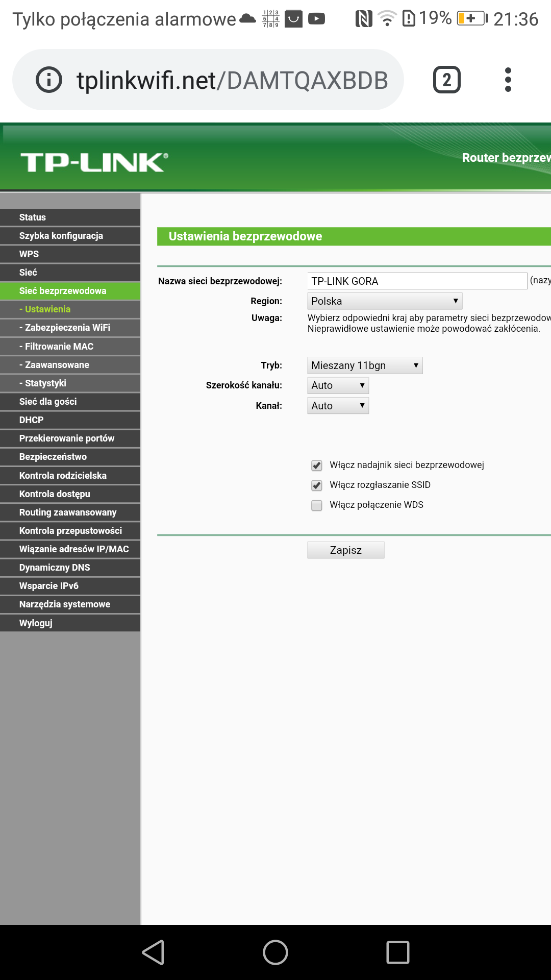Open Filtrowanie MAC submenu
Viewport: 551px width, 980px height.
click(x=70, y=347)
